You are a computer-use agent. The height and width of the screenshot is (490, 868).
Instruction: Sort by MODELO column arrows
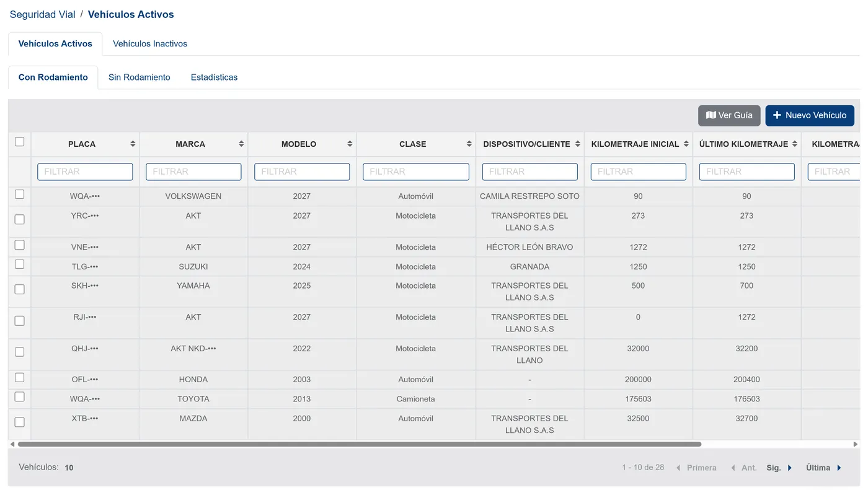tap(350, 144)
